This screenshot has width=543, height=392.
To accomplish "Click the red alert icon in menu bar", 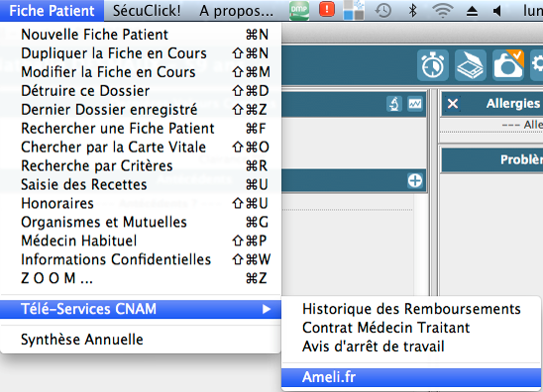I will point(327,9).
